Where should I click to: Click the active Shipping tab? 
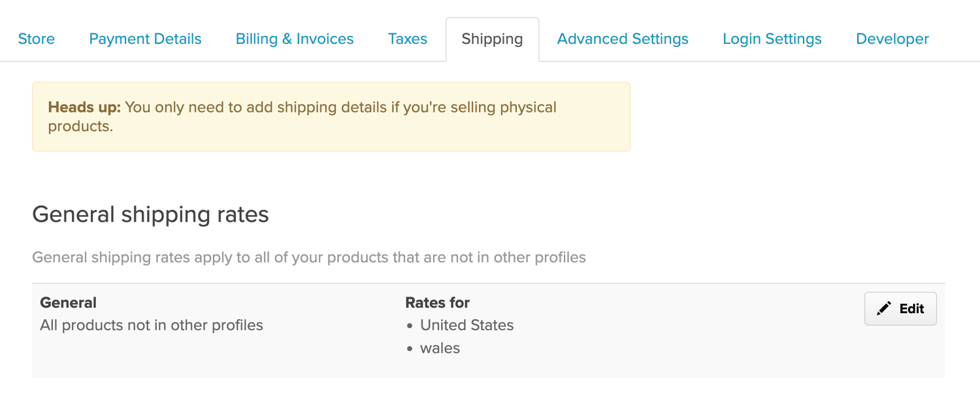pos(492,39)
